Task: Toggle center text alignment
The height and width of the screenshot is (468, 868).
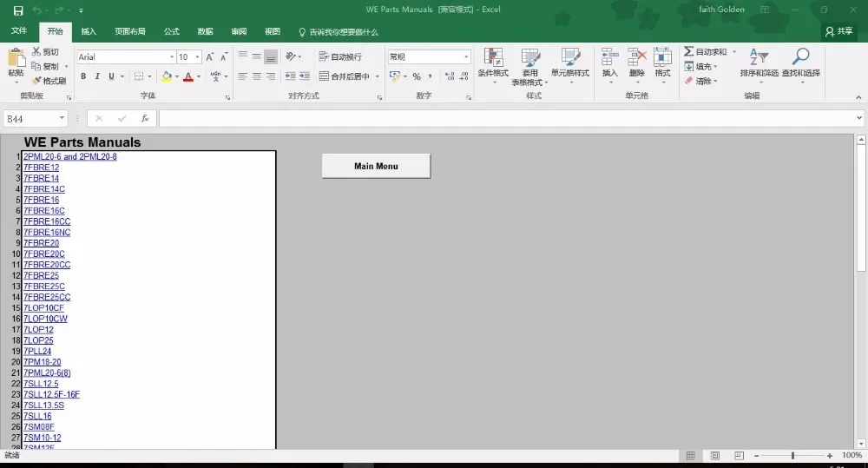Action: click(257, 76)
